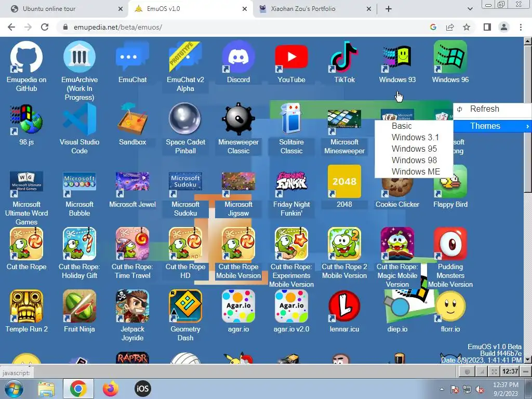Image resolution: width=532 pixels, height=399 pixels.
Task: Launch Microsoft Minesweeper icon
Action: click(344, 122)
